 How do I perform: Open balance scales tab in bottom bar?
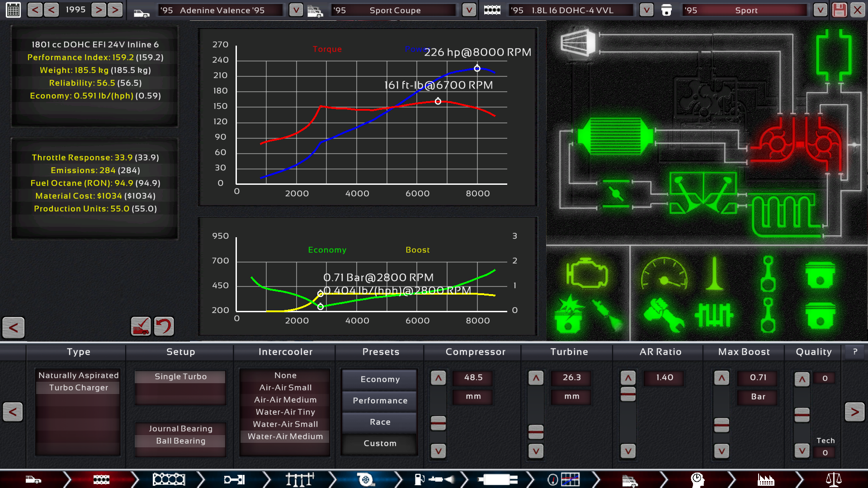pyautogui.click(x=834, y=479)
